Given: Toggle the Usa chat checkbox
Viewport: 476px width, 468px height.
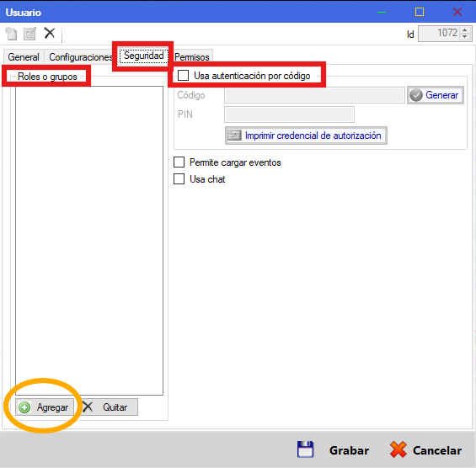Looking at the screenshot, I should 179,179.
